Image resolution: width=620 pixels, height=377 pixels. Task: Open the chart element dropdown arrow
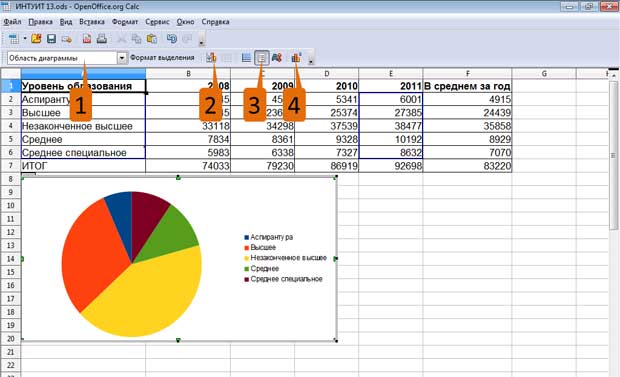pos(122,58)
